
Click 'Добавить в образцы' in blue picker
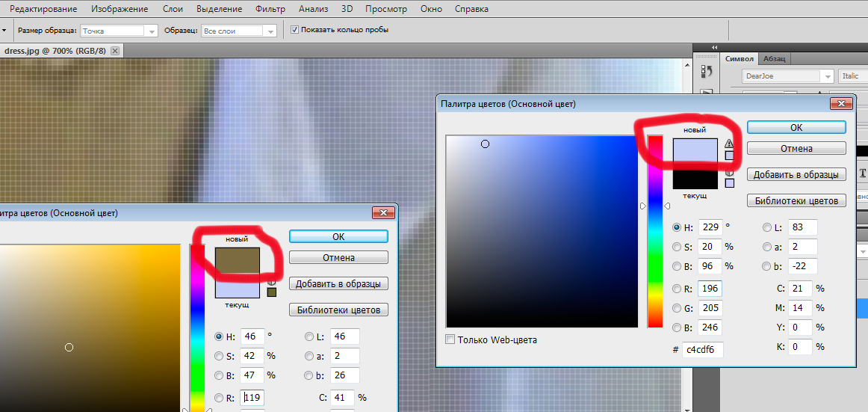pyautogui.click(x=796, y=174)
